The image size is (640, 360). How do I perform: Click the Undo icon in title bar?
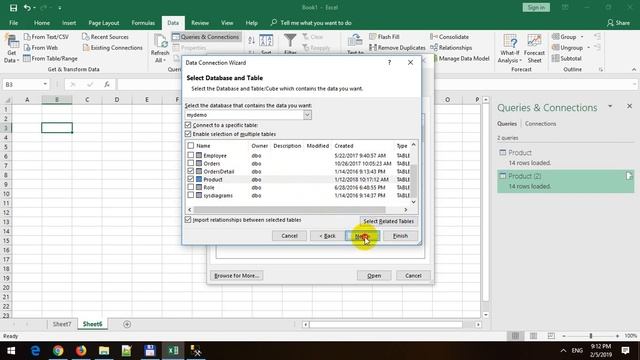pos(27,7)
